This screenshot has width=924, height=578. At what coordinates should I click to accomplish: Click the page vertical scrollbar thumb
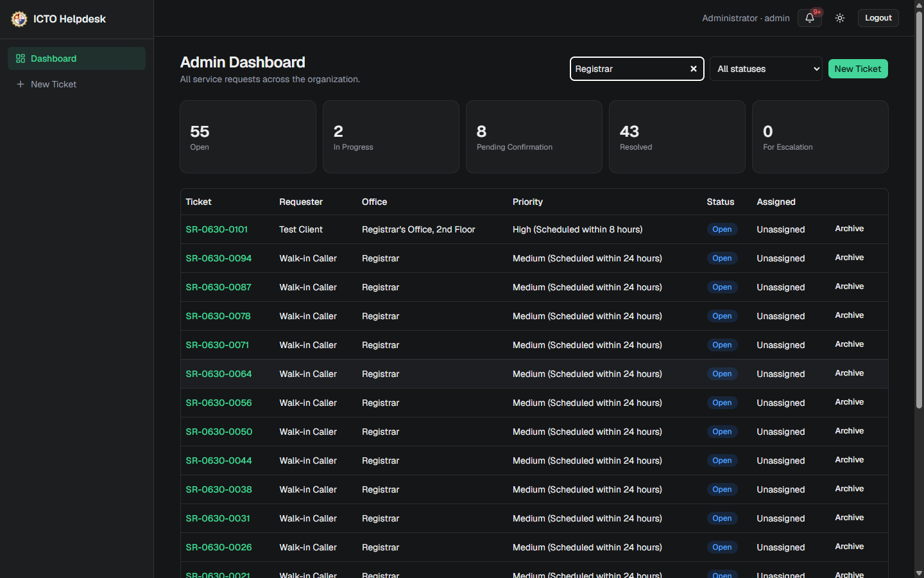(919, 210)
